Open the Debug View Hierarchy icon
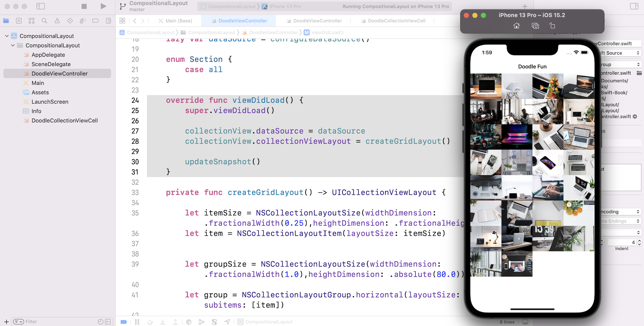The height and width of the screenshot is (326, 644). coord(189,322)
